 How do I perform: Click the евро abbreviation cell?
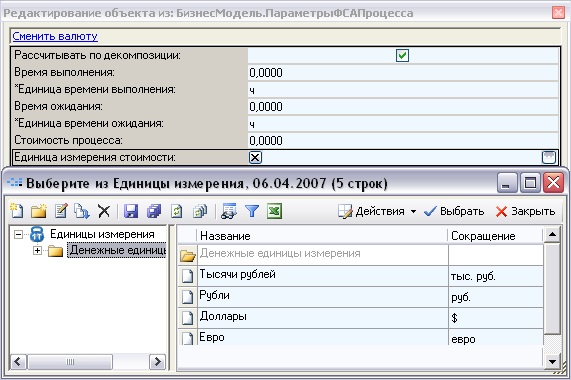[496, 337]
